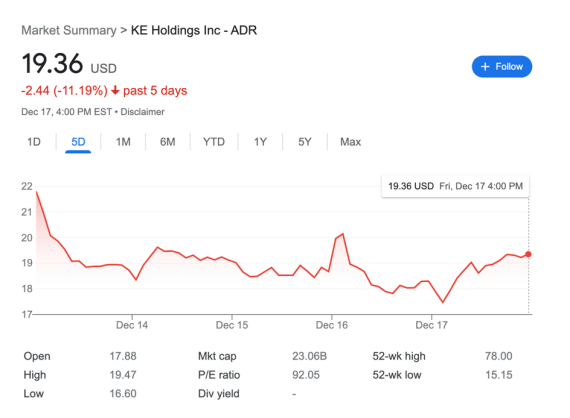The image size is (570, 418).
Task: Click the 52-wk high value 78.00
Action: [x=498, y=356]
